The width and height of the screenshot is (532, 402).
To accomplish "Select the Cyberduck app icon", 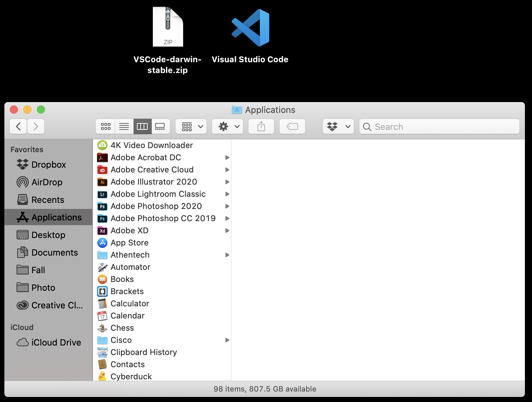I will 102,376.
